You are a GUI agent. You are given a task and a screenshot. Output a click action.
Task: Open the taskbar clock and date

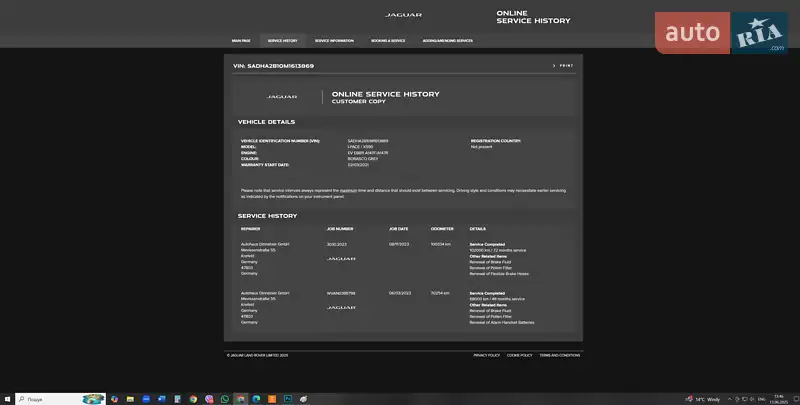pyautogui.click(x=779, y=399)
